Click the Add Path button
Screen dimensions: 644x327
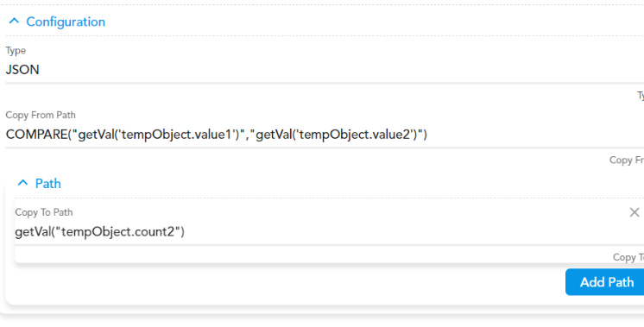[x=604, y=282]
